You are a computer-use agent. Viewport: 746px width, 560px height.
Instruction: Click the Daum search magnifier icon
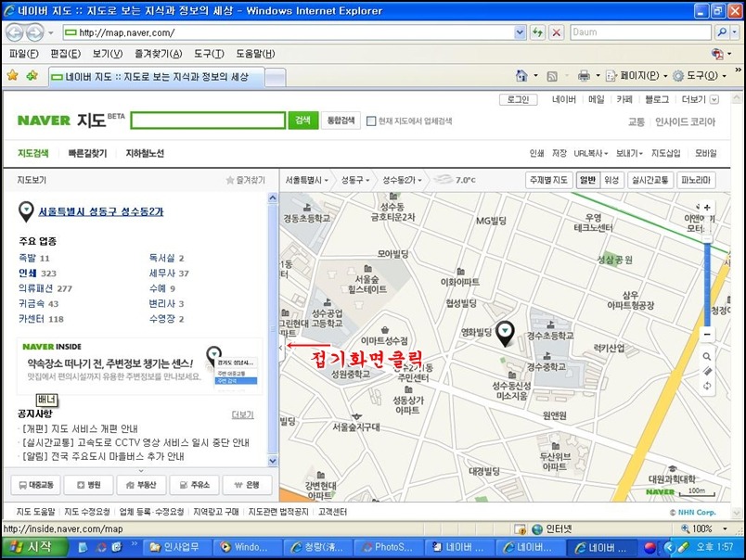(722, 32)
